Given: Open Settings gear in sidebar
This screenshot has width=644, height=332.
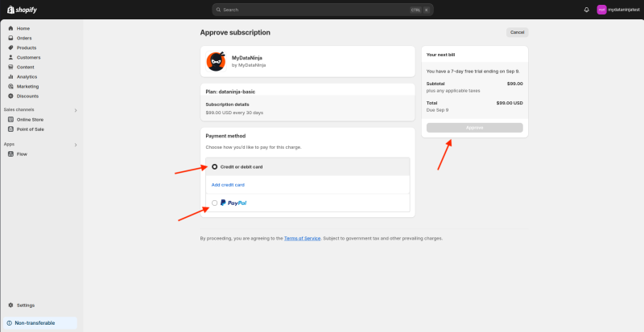Looking at the screenshot, I should (10, 305).
